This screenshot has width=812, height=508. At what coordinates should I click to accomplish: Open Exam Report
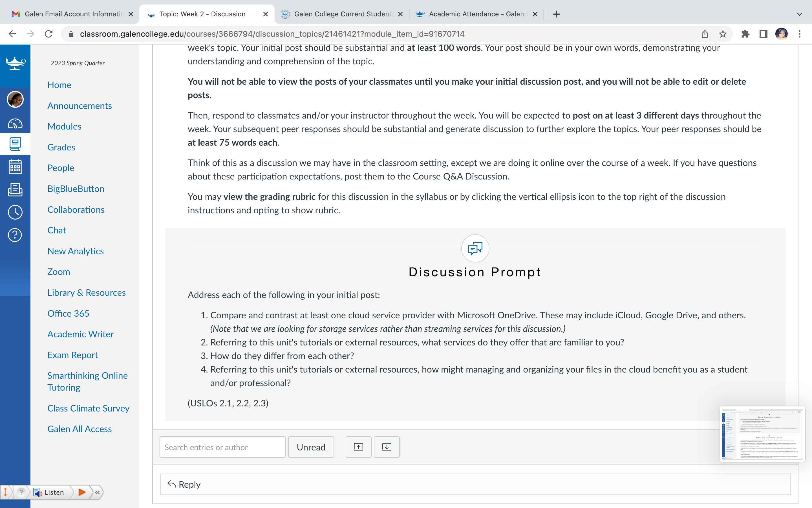(73, 355)
